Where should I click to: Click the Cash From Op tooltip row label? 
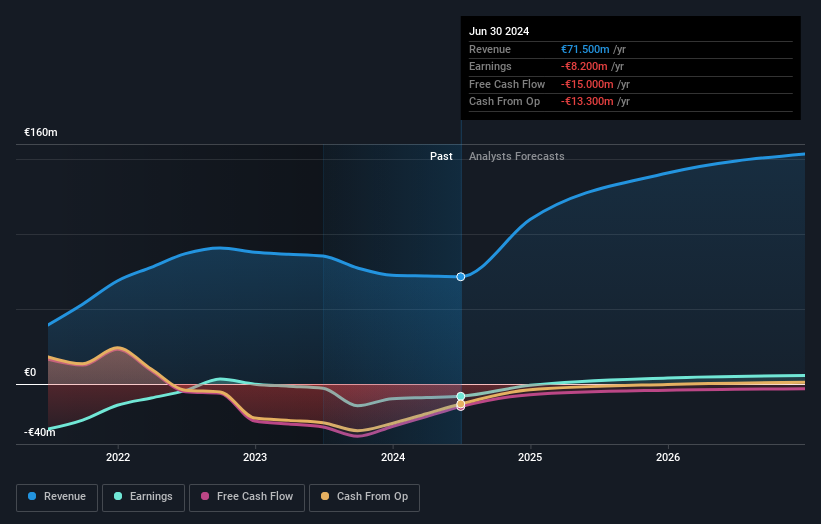[x=504, y=102]
